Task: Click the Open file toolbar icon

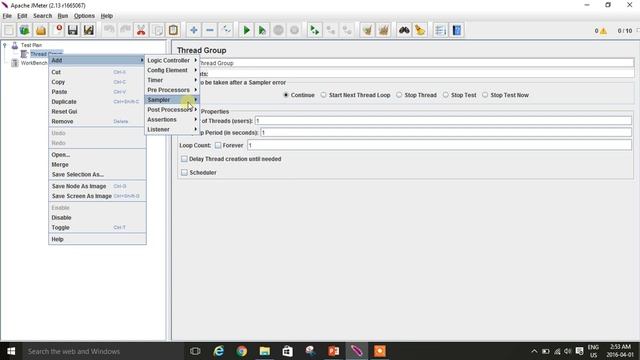Action: 41,30
